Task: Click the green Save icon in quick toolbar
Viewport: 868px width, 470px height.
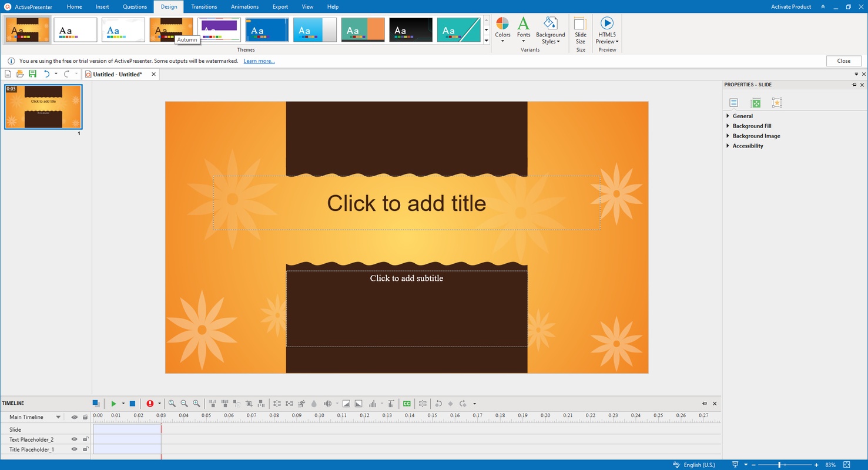Action: [32, 74]
